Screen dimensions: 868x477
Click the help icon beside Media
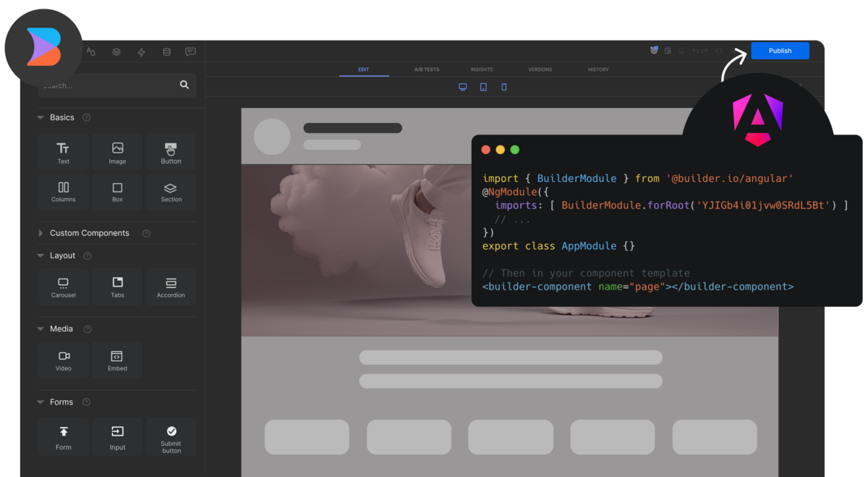[88, 329]
